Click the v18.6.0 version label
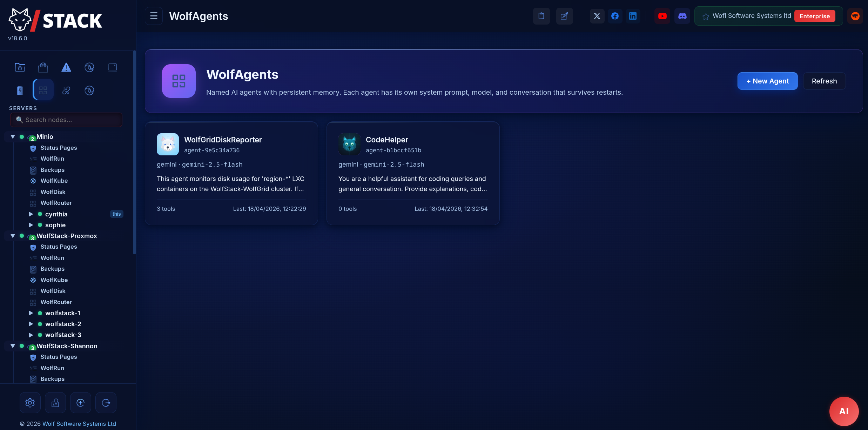This screenshot has height=430, width=868. coord(18,38)
